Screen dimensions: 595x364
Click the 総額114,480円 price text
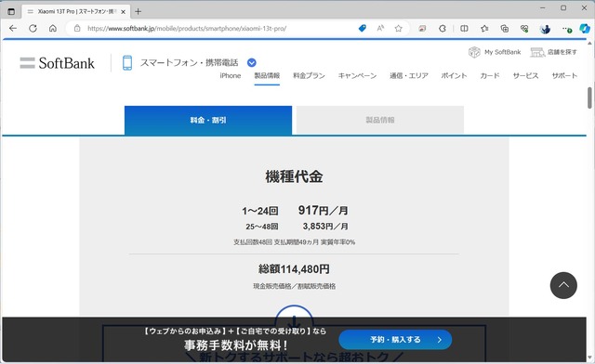point(294,269)
